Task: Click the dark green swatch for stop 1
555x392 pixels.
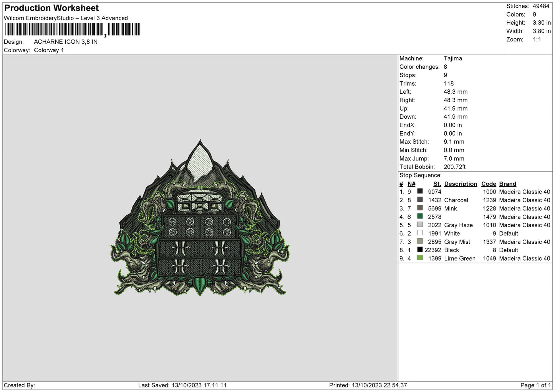Action: point(420,191)
